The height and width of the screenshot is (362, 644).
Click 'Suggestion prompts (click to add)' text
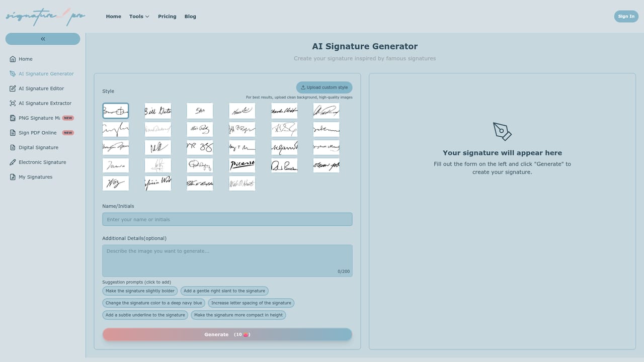click(x=136, y=282)
